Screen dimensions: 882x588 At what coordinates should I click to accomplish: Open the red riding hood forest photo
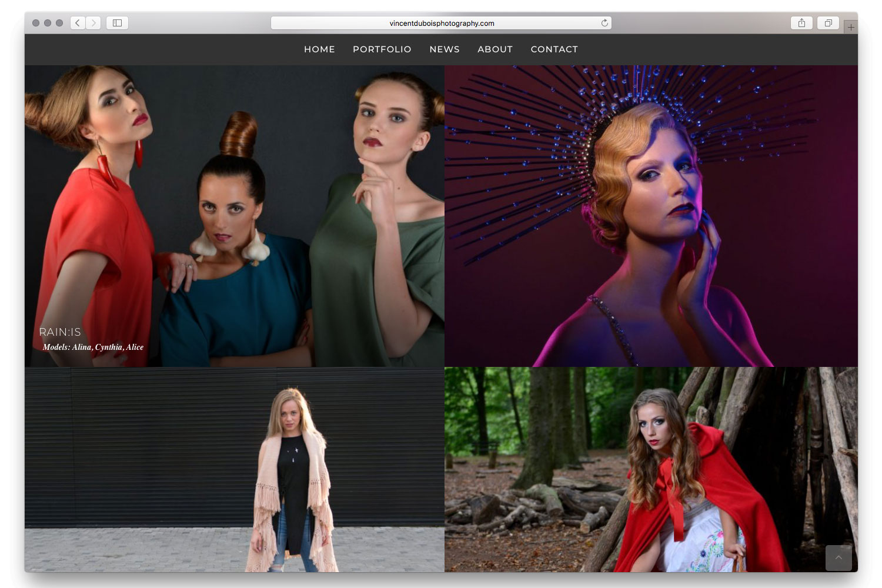click(651, 470)
